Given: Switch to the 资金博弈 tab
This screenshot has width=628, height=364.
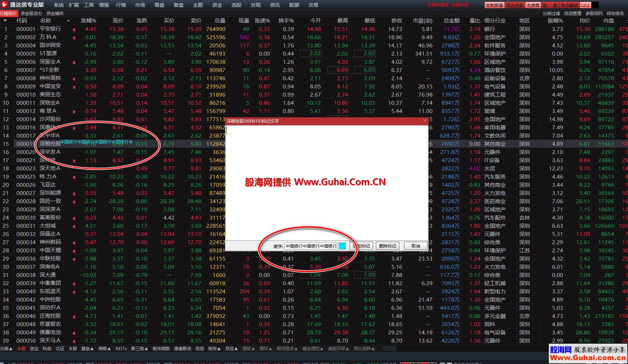Looking at the screenshot, I should point(55,13).
